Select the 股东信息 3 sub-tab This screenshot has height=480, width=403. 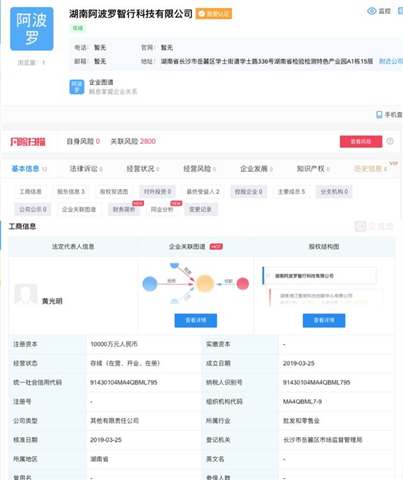pos(71,192)
